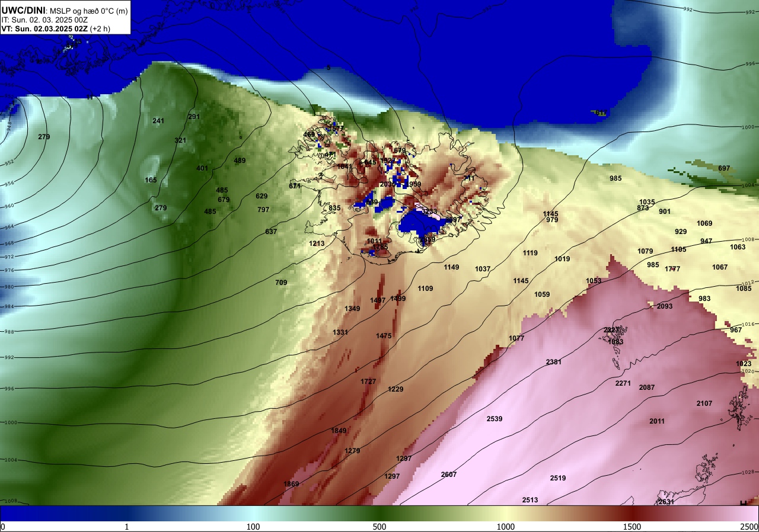759x532 pixels.
Task: Click the map value 1119
Action: click(530, 253)
